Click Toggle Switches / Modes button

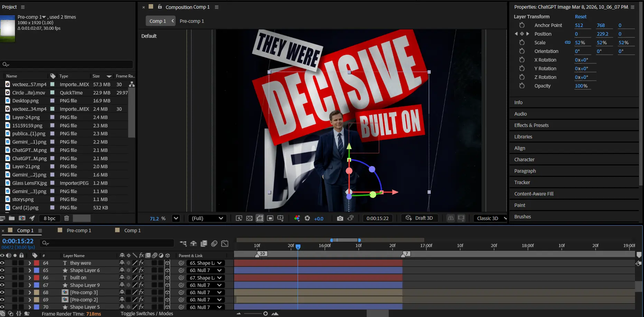tap(147, 314)
